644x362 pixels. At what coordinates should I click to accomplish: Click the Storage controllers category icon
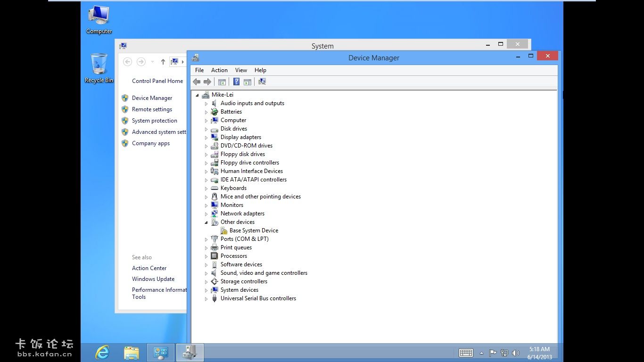215,281
